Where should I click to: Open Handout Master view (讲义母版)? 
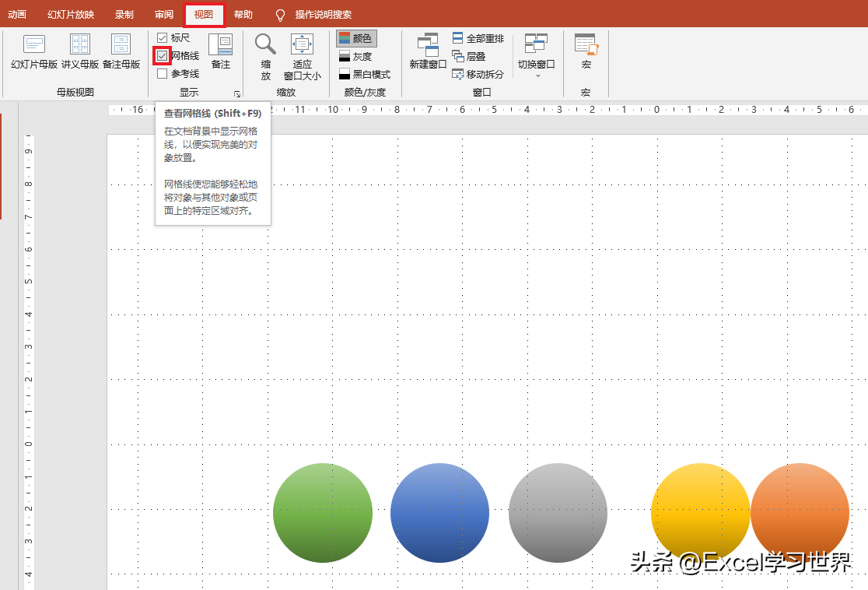pyautogui.click(x=80, y=51)
